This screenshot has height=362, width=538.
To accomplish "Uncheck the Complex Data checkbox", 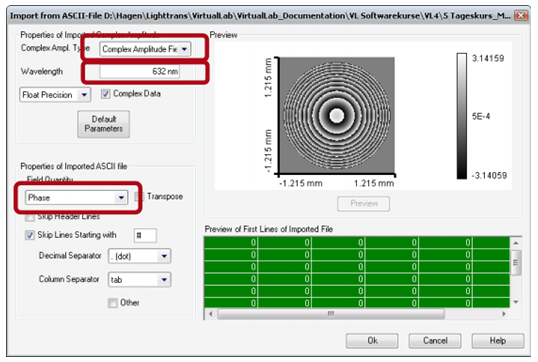I will click(x=106, y=94).
